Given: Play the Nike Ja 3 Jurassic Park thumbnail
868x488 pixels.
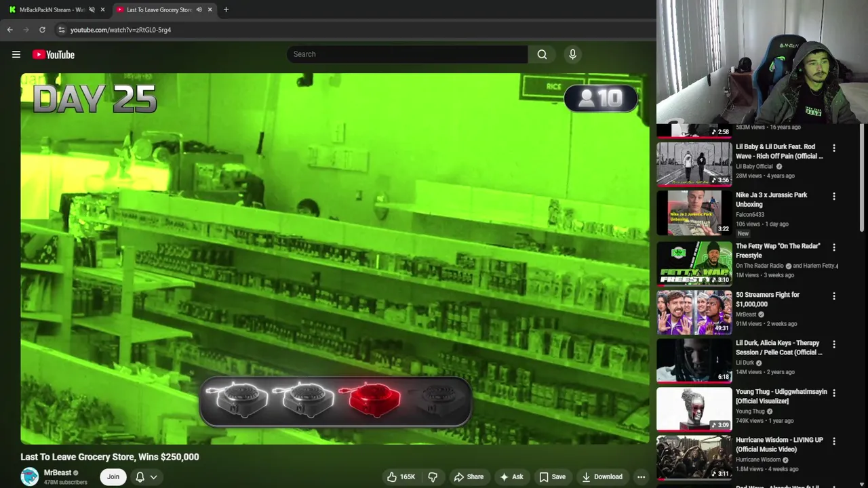Looking at the screenshot, I should click(x=694, y=212).
